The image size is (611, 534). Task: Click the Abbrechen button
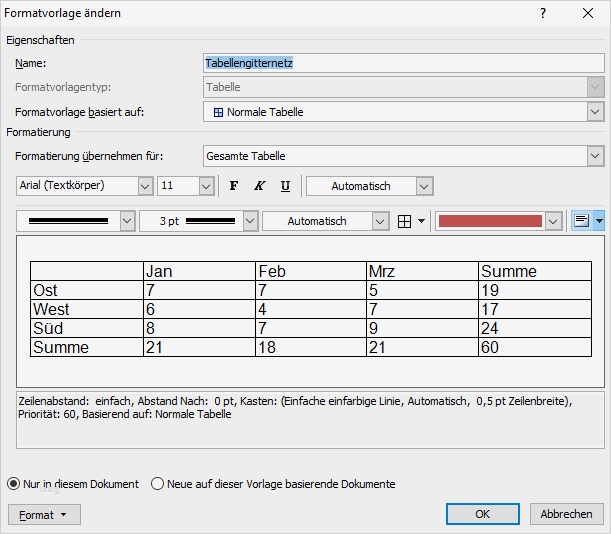566,514
